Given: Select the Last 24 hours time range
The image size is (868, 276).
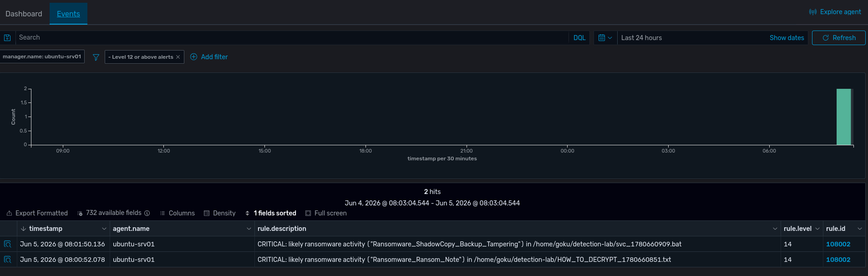Looking at the screenshot, I should click(641, 38).
